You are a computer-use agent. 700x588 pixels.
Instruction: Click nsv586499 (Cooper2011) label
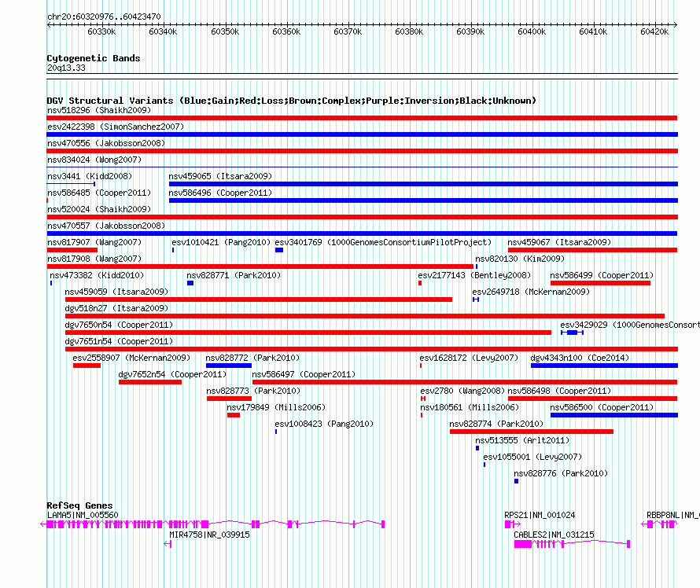tap(602, 275)
